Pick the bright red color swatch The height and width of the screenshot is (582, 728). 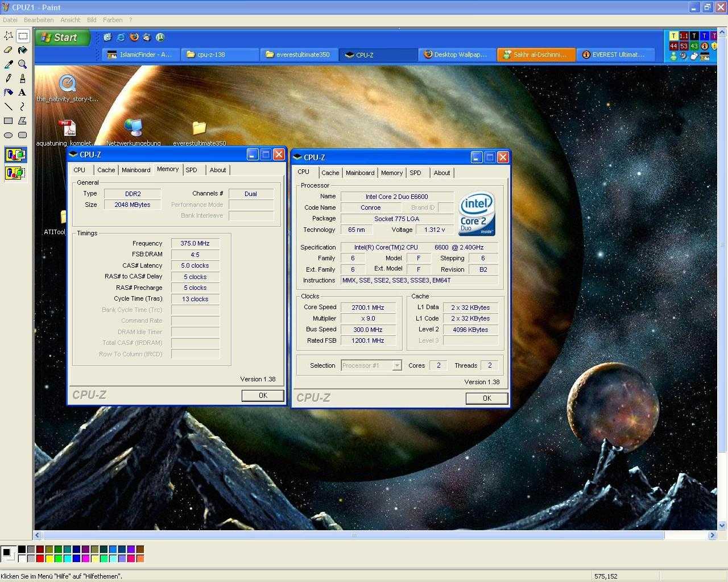pyautogui.click(x=40, y=559)
